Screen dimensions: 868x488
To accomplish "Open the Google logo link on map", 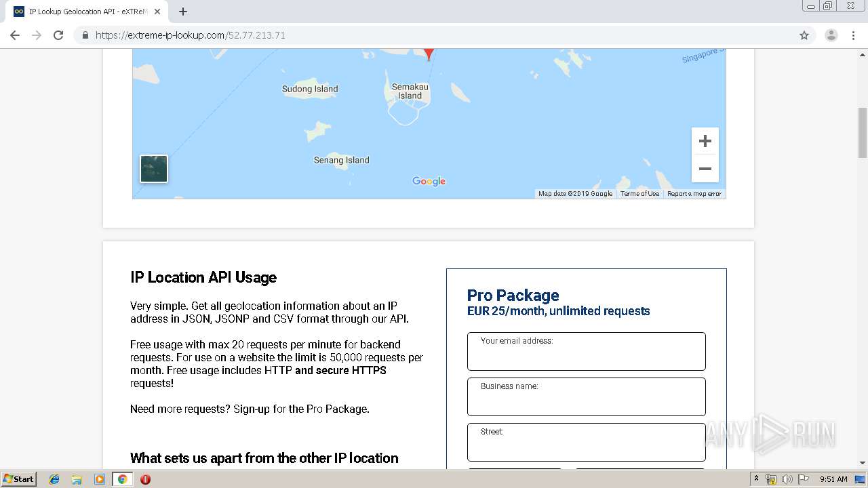I will [429, 181].
